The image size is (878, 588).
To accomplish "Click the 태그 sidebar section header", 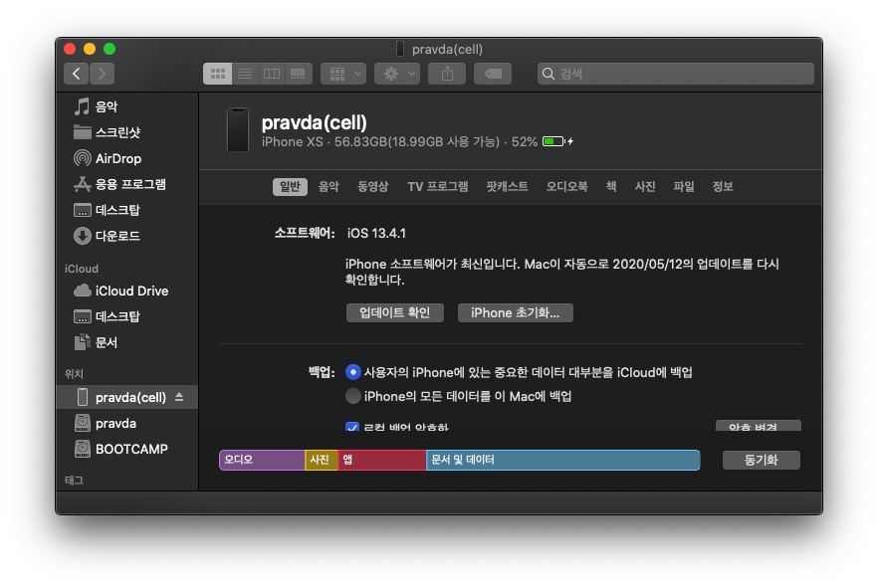I will tap(74, 480).
